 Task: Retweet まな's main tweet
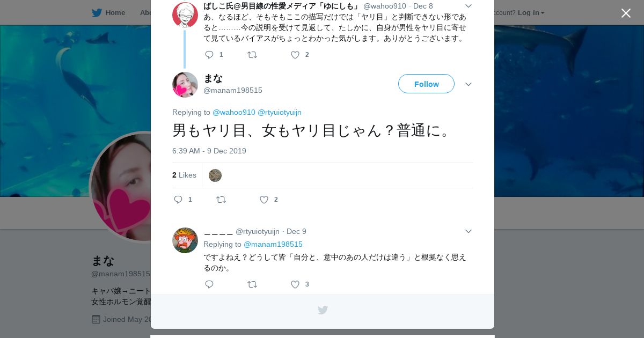[221, 200]
